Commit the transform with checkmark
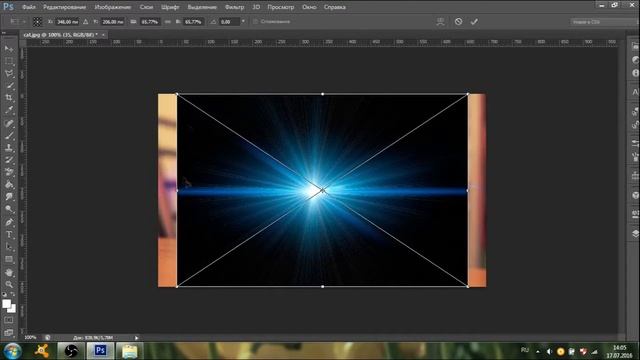Viewport: 640px width, 360px height. 474,21
